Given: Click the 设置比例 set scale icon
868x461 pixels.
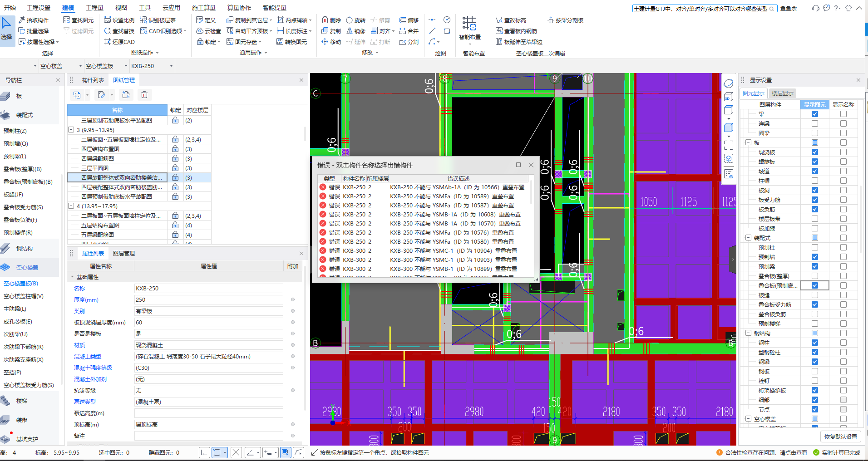Looking at the screenshot, I should (x=107, y=20).
